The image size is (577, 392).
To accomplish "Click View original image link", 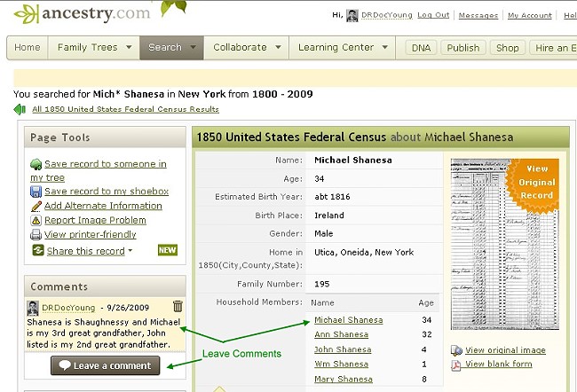I will point(506,350).
